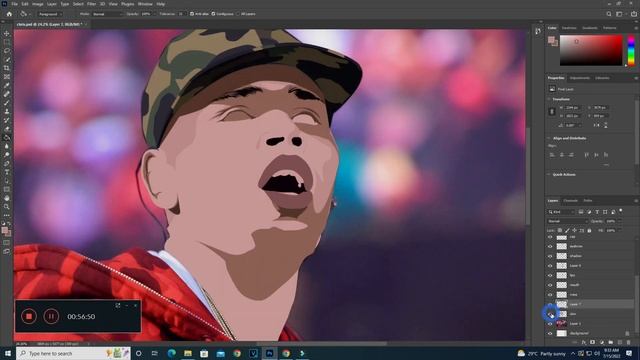The height and width of the screenshot is (360, 640).
Task: Collapse the Quick Actions section
Action: tap(549, 175)
